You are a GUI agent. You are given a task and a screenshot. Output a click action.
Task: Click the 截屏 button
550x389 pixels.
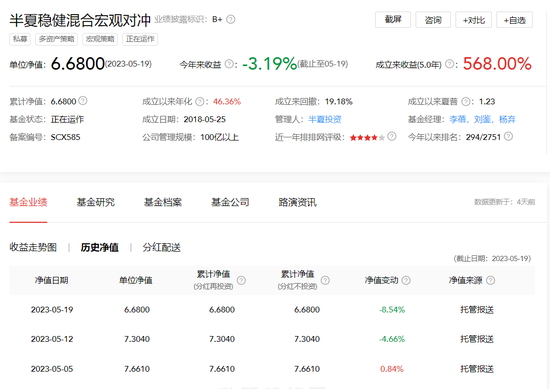tap(393, 20)
